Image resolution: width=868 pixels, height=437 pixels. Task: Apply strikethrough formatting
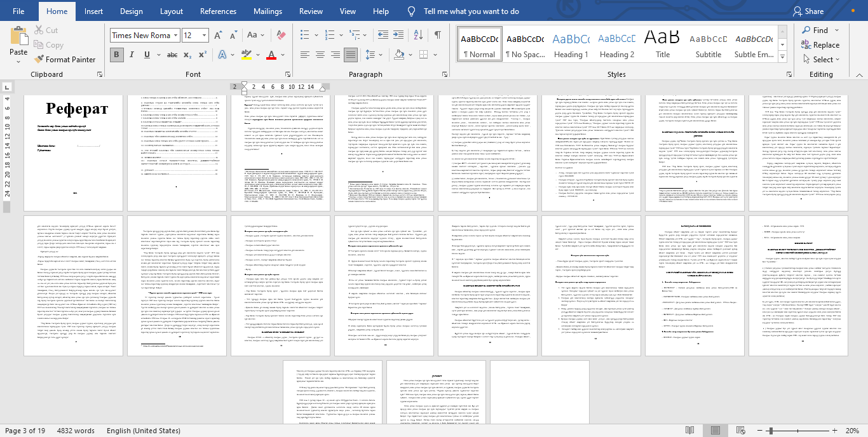[x=172, y=55]
